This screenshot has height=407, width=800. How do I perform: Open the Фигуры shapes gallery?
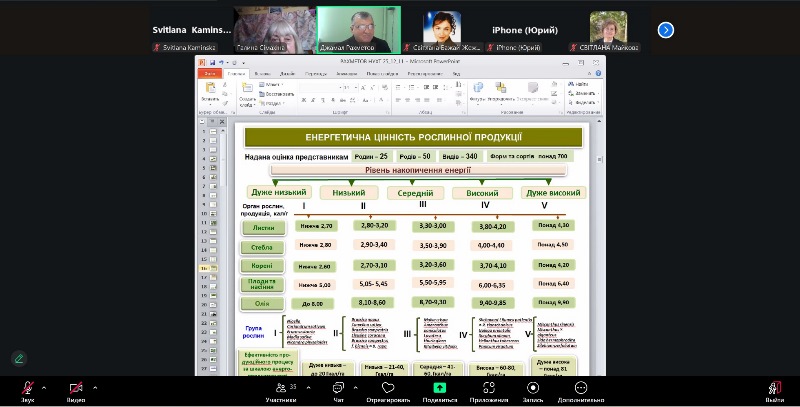478,92
